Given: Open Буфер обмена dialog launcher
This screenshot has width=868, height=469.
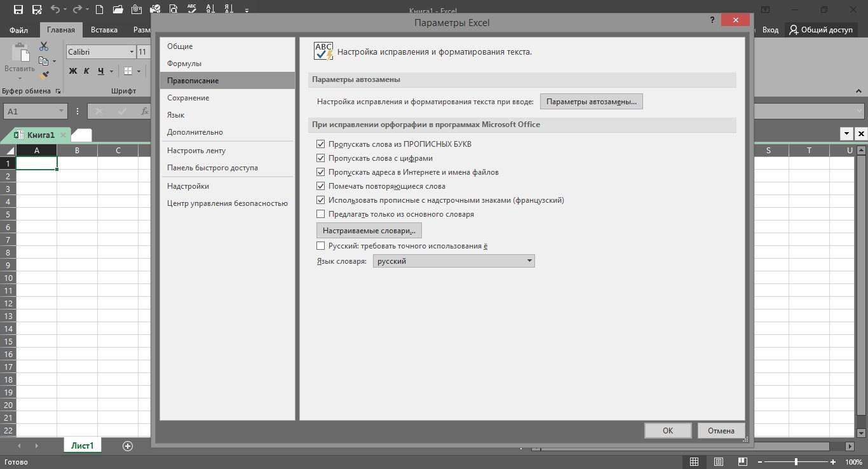Looking at the screenshot, I should tap(58, 91).
